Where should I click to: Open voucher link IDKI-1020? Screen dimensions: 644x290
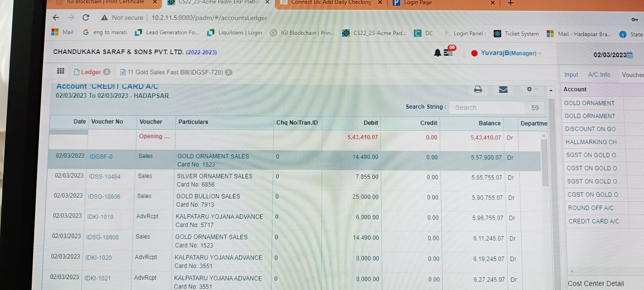tap(99, 258)
